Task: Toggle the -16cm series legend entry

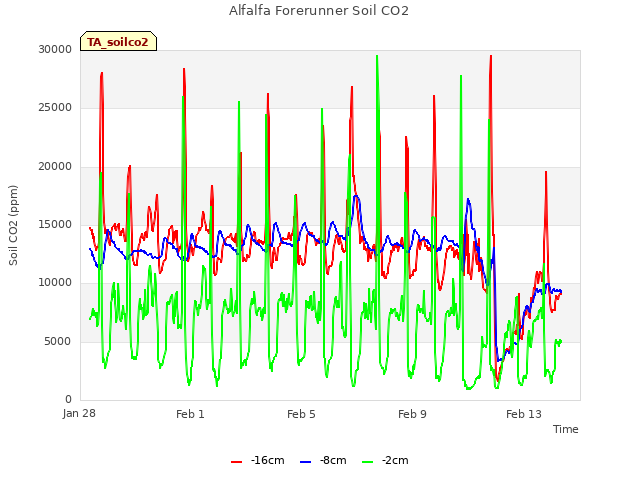Action: [258, 460]
